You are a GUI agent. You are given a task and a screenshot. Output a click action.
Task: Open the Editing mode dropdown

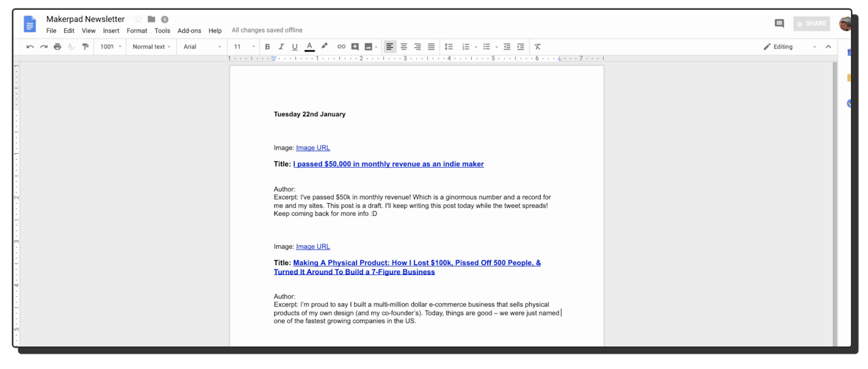point(782,47)
